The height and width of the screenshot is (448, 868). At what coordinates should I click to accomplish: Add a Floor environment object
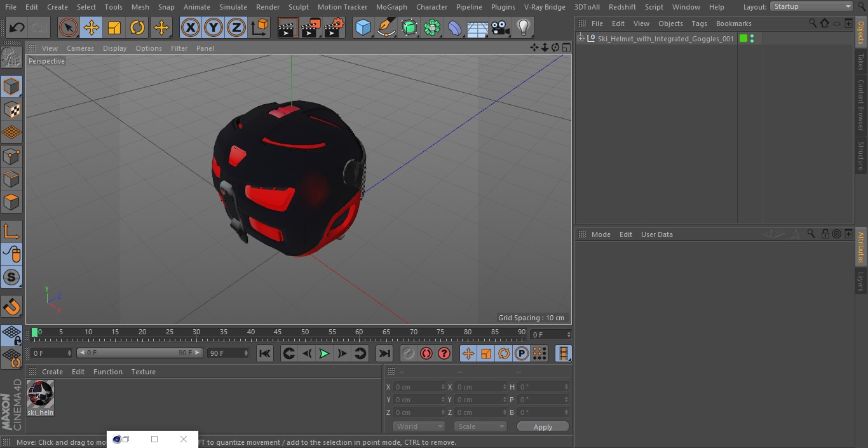click(x=477, y=28)
